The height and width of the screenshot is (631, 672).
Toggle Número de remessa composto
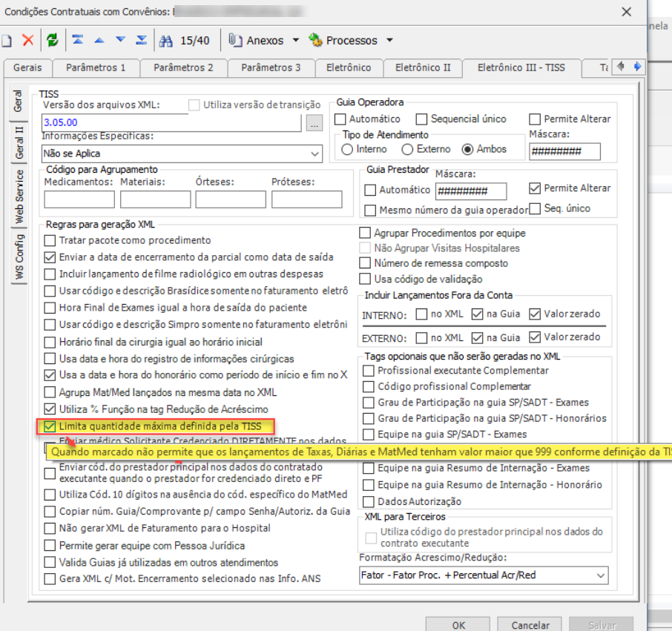(365, 263)
